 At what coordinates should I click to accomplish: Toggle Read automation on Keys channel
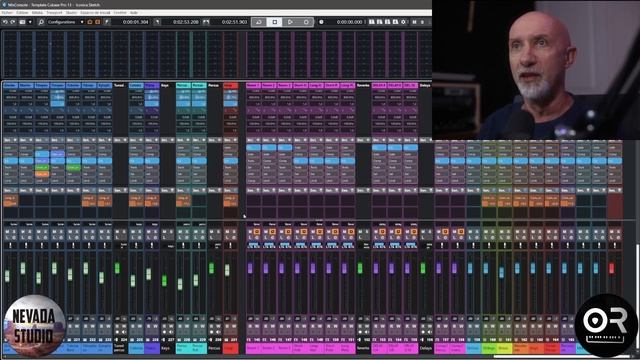164,327
